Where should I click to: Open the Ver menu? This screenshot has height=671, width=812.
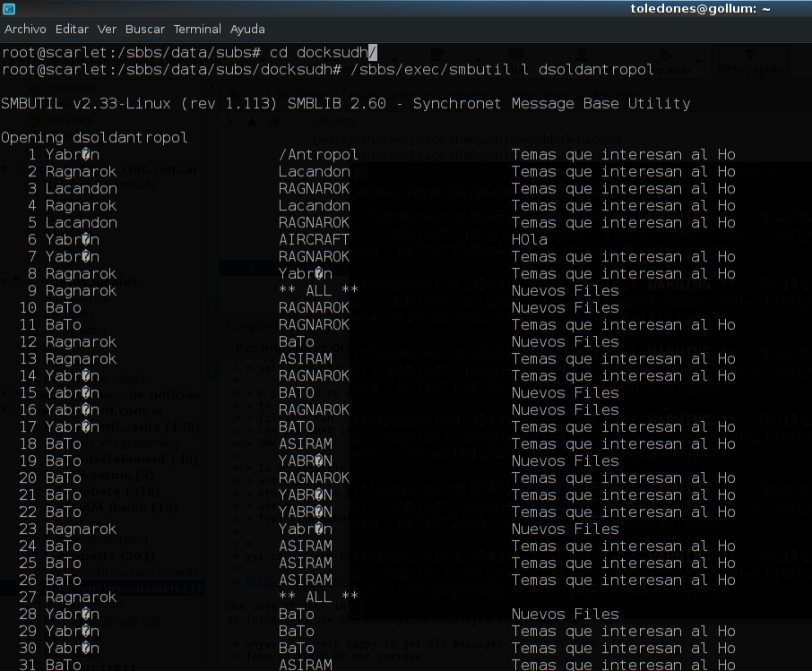(x=107, y=29)
